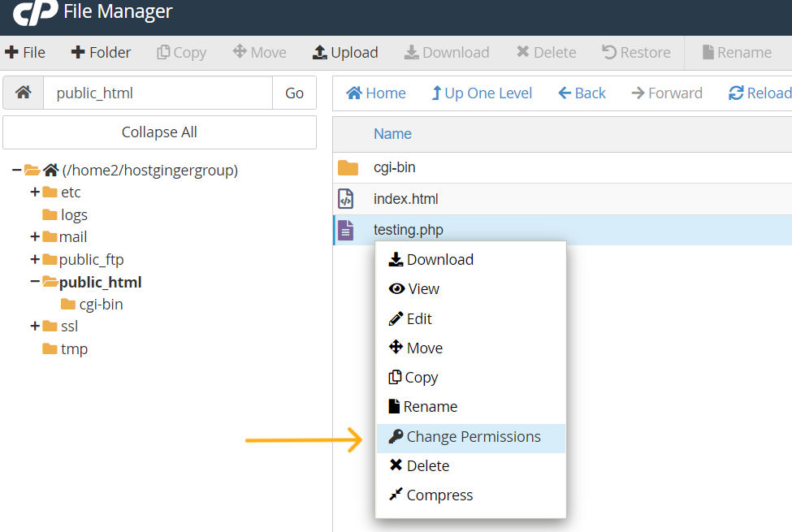Click the index.html file icon
The image size is (792, 532).
(346, 198)
